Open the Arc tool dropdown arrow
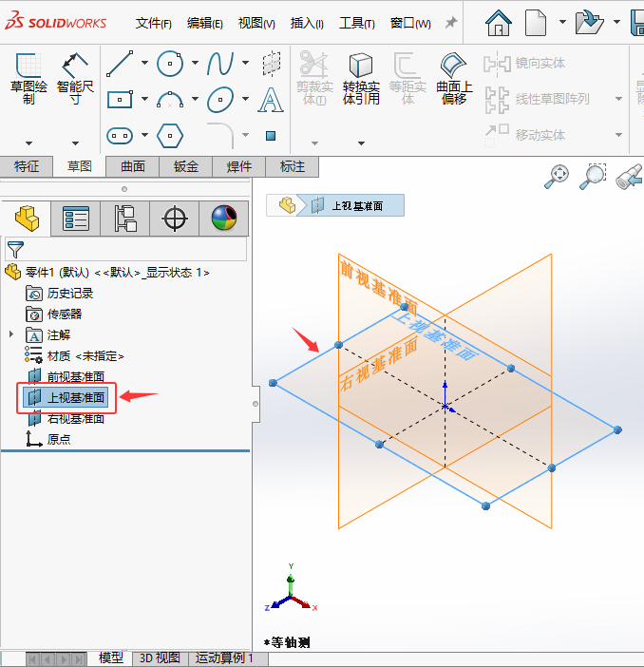This screenshot has height=667, width=644. 195,99
